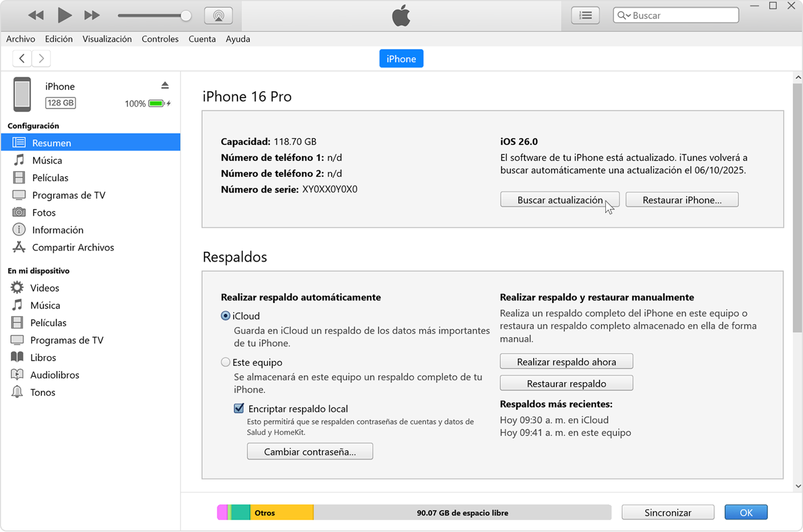Click the AirPlay icon in the toolbar
The width and height of the screenshot is (803, 532).
218,15
